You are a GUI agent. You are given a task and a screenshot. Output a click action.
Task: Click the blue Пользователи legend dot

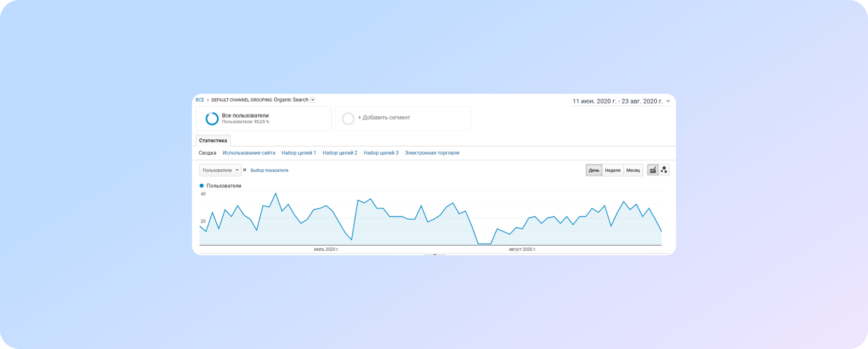click(x=202, y=186)
